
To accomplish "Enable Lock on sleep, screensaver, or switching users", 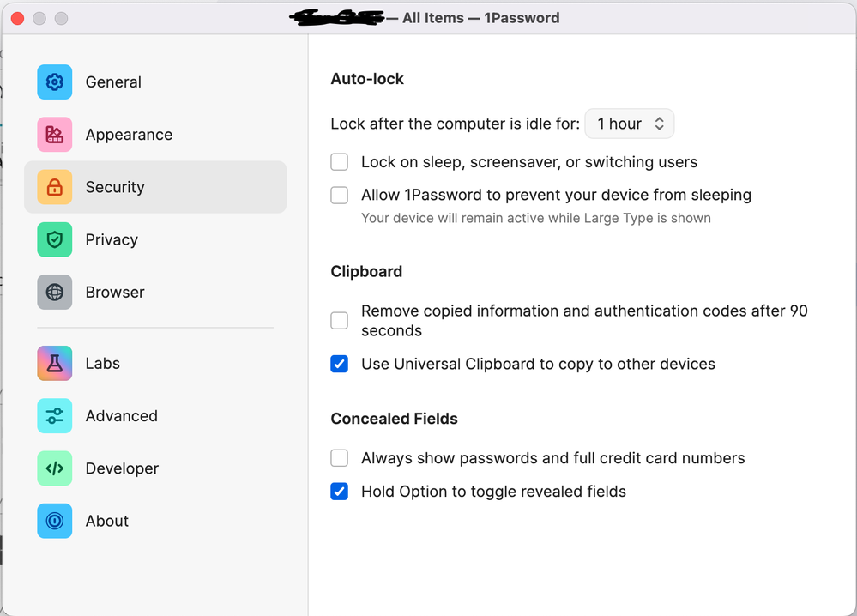I will [340, 162].
